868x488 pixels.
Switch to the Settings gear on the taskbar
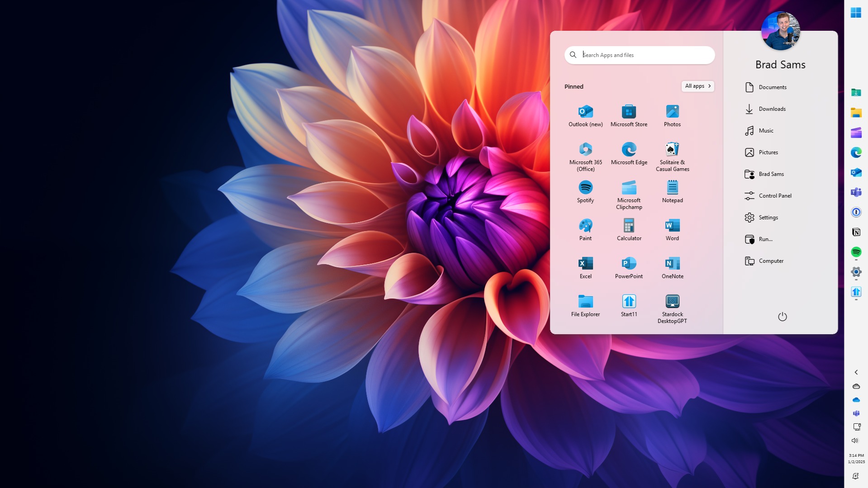856,272
